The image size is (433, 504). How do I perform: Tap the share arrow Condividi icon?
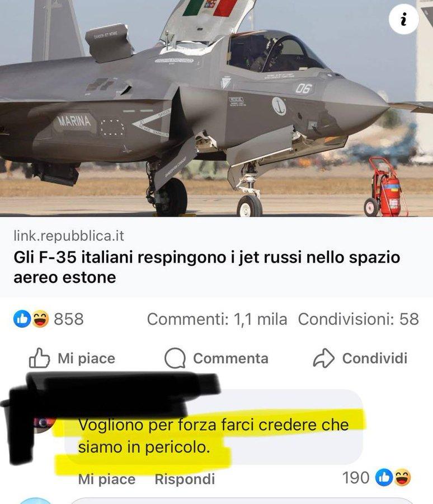[x=324, y=358]
